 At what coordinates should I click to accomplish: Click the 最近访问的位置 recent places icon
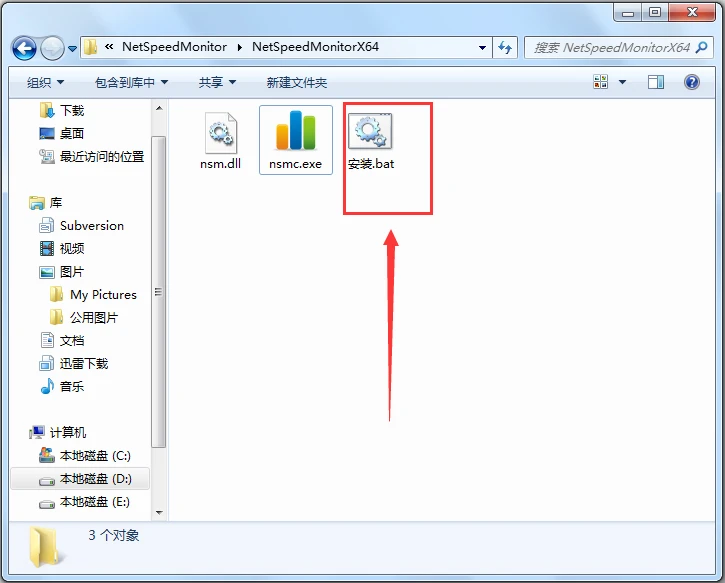[47, 157]
